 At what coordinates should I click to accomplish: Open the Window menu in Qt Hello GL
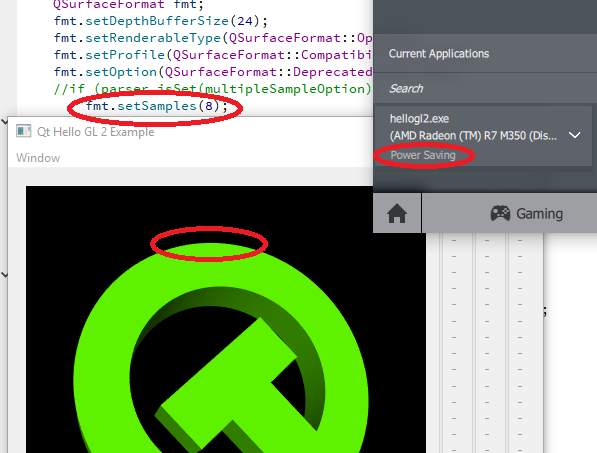point(38,158)
